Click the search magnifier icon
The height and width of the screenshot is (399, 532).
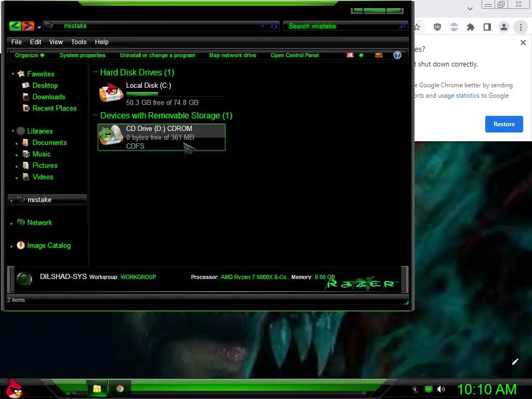(402, 26)
